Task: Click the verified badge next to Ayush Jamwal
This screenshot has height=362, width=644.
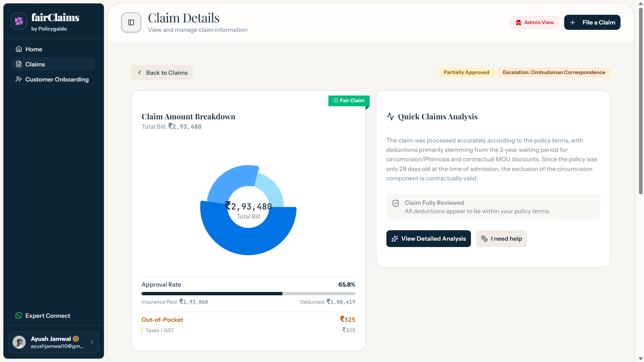Action: (76, 339)
